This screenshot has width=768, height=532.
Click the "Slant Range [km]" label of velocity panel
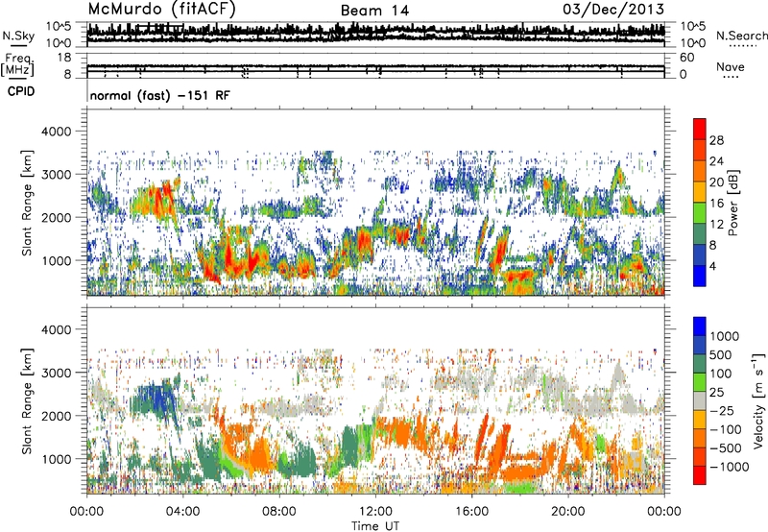(27, 400)
